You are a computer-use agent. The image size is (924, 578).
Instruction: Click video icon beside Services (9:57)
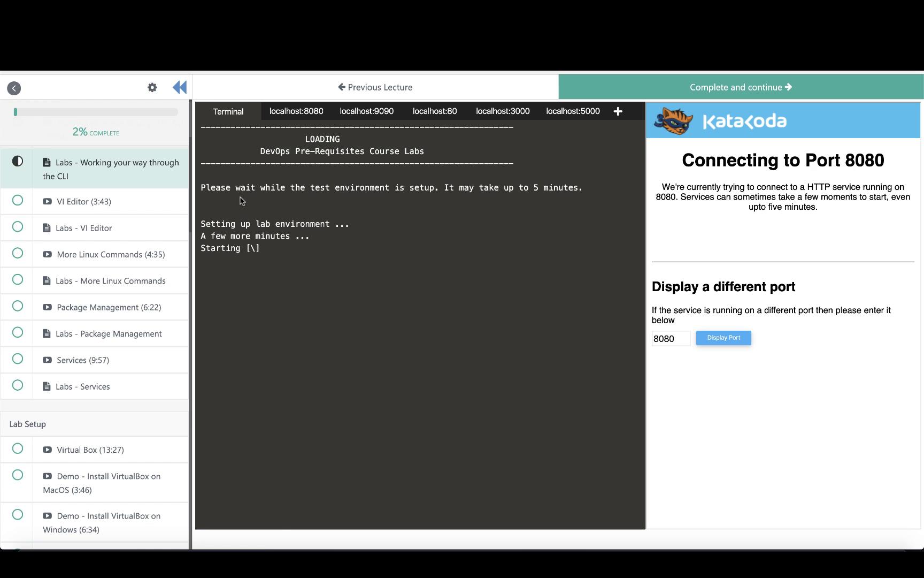point(47,360)
